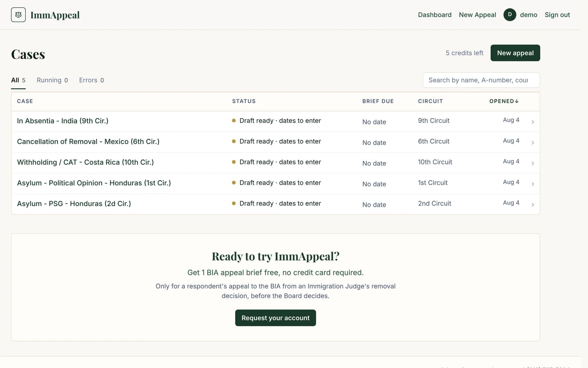The height and width of the screenshot is (368, 588).
Task: Focus the case search input field
Action: coord(481,80)
